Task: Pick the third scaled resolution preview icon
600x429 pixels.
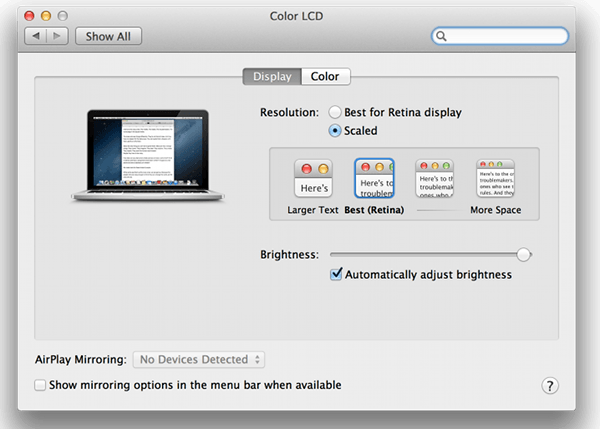Action: tap(434, 180)
